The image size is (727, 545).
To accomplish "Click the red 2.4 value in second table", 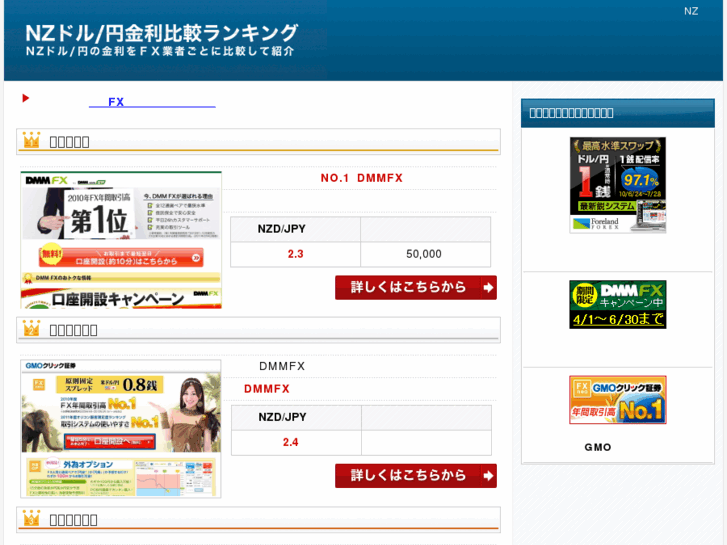I will pyautogui.click(x=291, y=442).
